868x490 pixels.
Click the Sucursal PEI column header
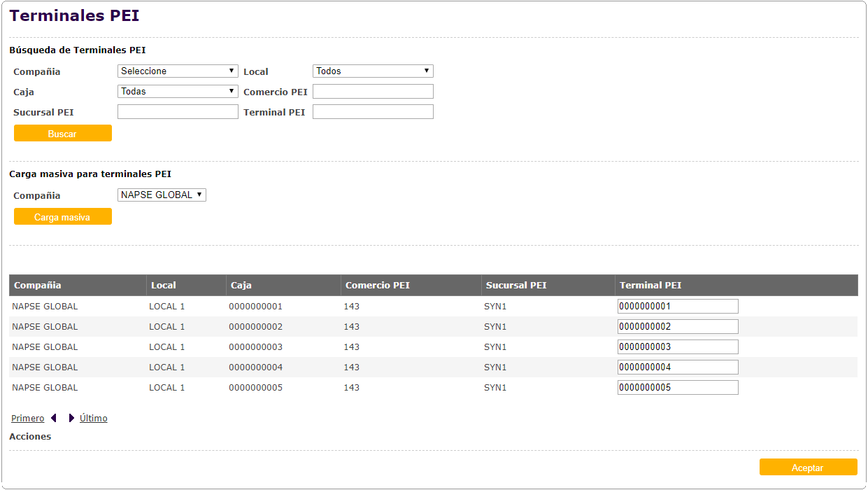[548, 286]
